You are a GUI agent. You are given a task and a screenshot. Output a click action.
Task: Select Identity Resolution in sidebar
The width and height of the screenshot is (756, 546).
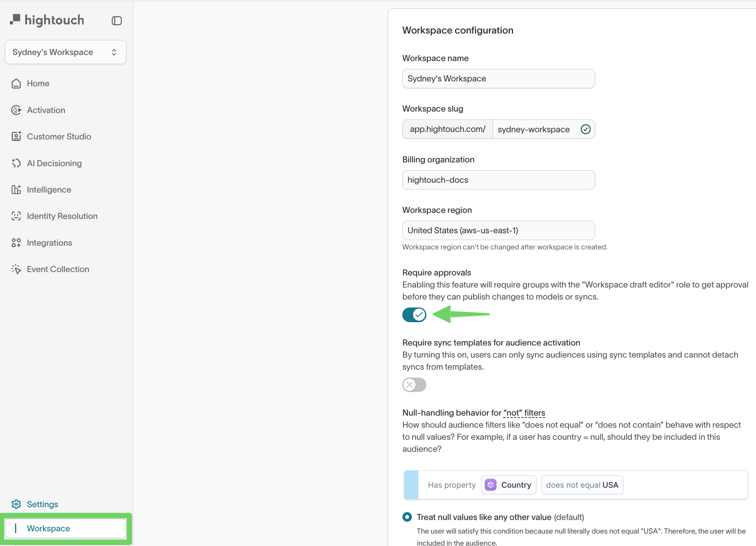pyautogui.click(x=62, y=216)
